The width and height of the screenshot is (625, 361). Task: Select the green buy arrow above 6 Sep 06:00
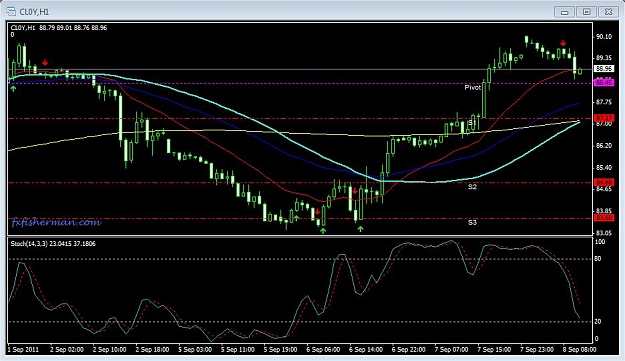[323, 230]
